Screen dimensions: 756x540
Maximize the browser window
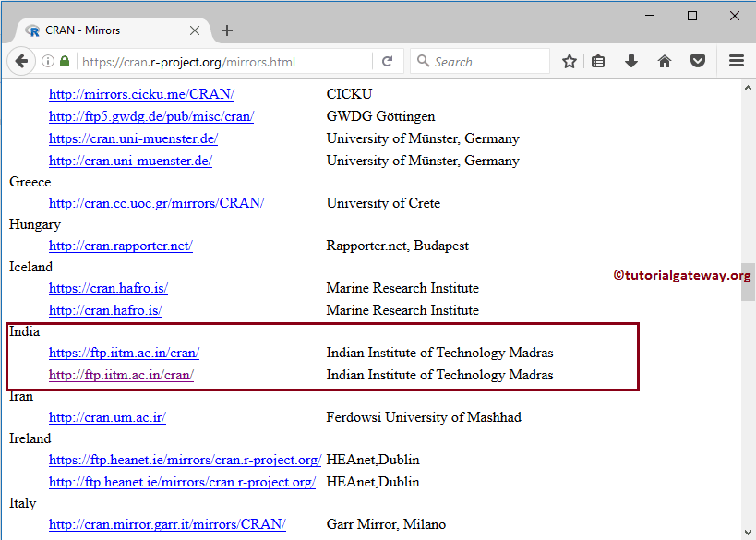(692, 16)
